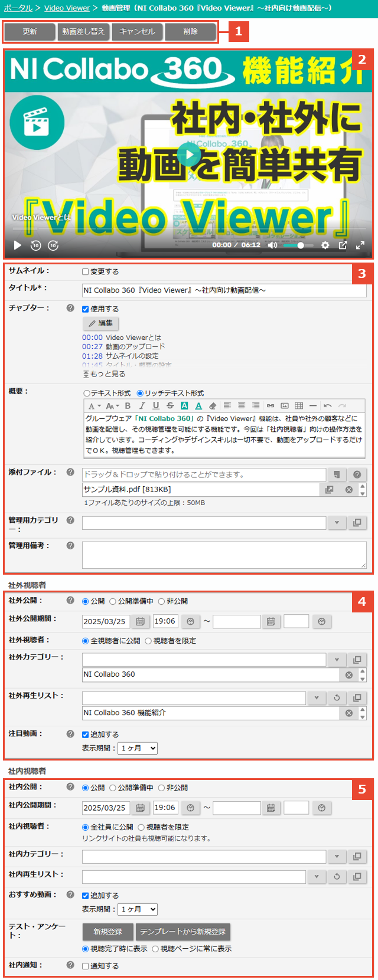Center align text in editor
Image resolution: width=378 pixels, height=980 pixels.
[x=242, y=405]
